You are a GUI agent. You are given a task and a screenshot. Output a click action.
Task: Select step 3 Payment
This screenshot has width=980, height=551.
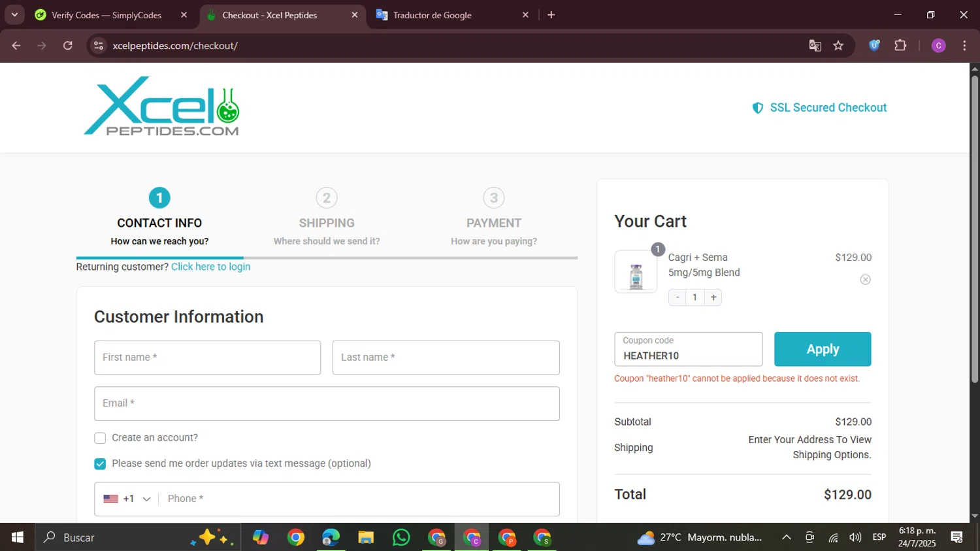pyautogui.click(x=494, y=217)
